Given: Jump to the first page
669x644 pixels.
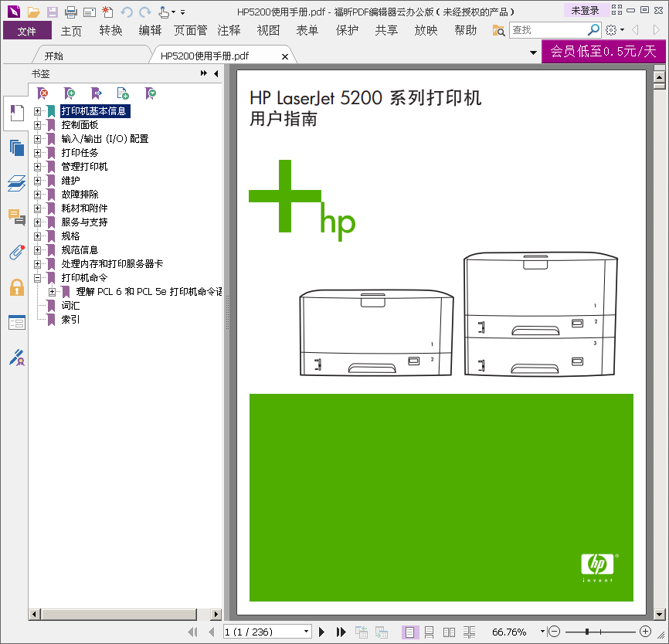Looking at the screenshot, I should (193, 632).
